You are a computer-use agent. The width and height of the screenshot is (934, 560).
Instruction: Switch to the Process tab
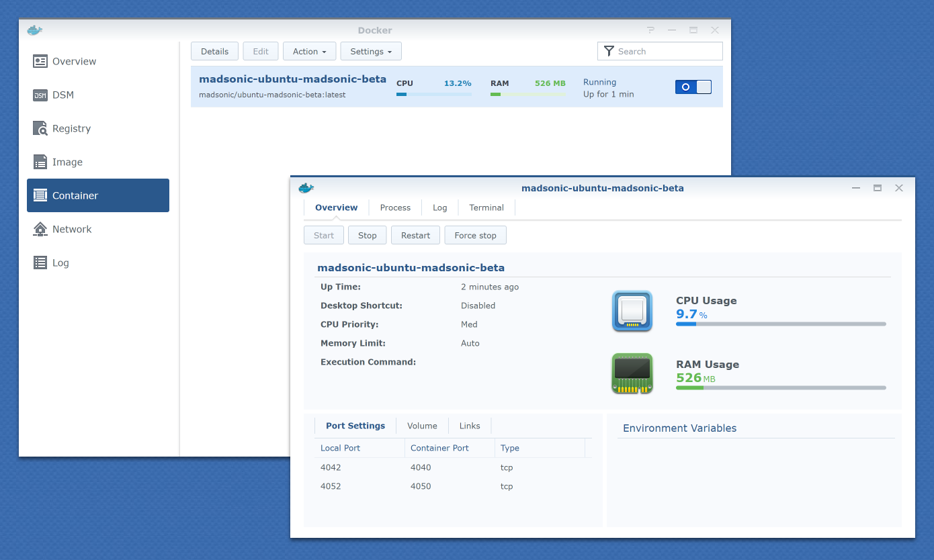(395, 207)
